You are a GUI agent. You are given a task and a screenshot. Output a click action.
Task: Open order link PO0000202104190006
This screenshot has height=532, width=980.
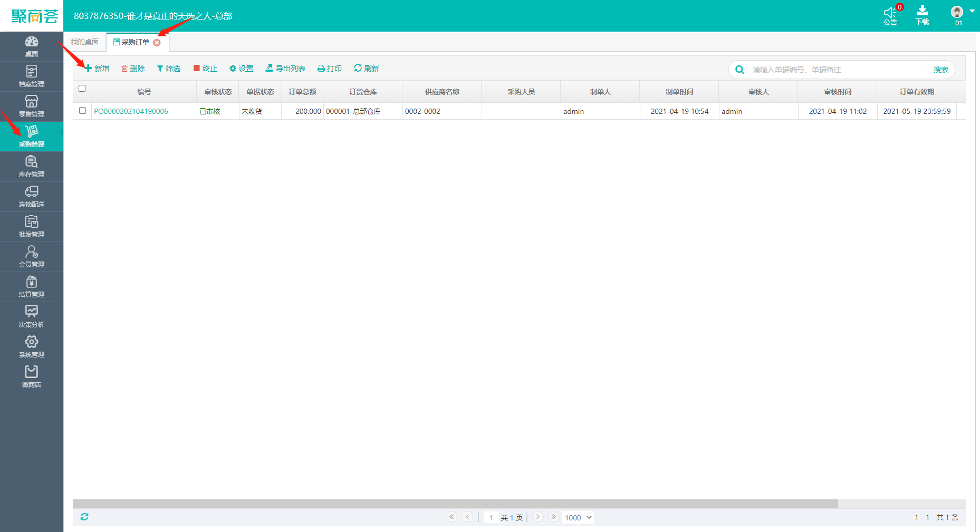point(131,111)
